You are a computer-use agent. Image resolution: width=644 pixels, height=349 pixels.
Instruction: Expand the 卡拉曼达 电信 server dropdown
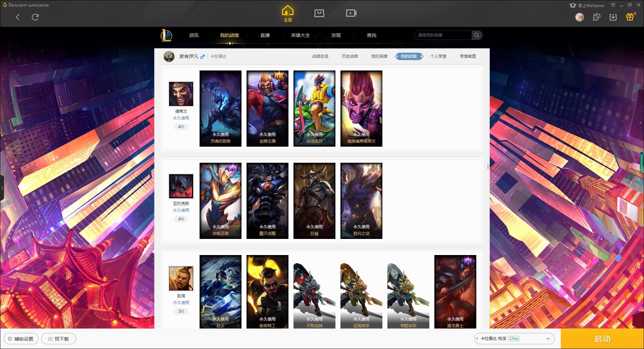pyautogui.click(x=514, y=339)
